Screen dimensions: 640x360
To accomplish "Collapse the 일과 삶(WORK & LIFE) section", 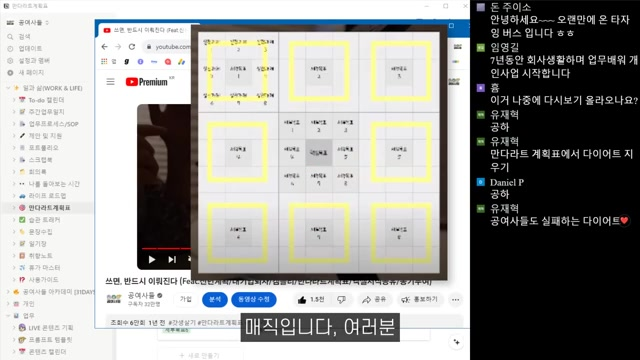I will tap(8, 88).
